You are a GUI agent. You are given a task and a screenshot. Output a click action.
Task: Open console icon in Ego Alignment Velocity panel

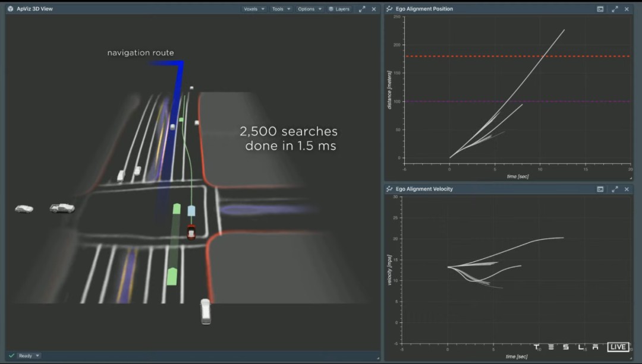[x=600, y=189]
